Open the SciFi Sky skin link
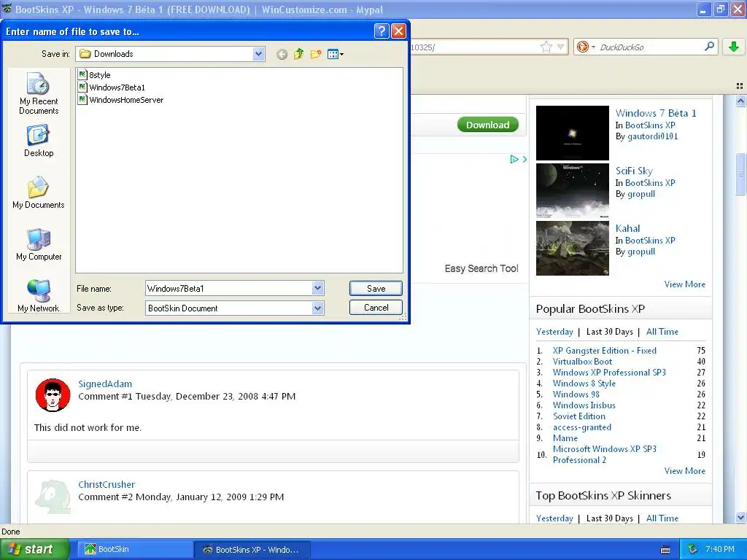The image size is (747, 560). coord(634,171)
